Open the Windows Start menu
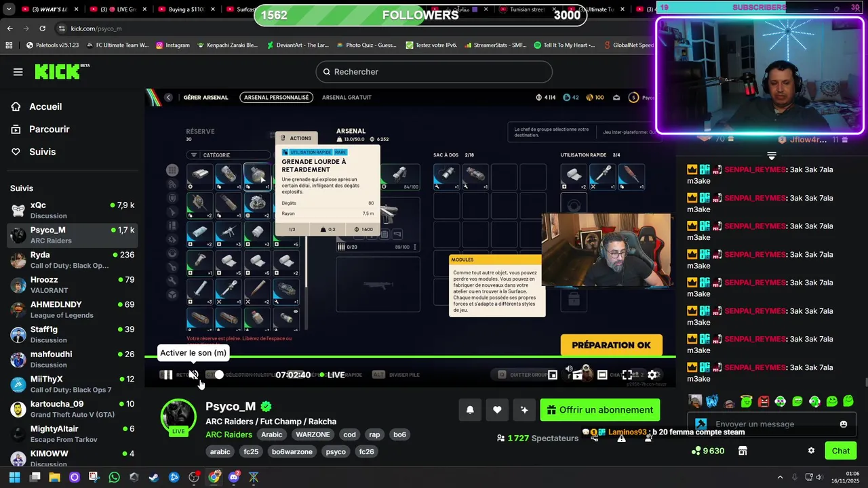 [14, 477]
